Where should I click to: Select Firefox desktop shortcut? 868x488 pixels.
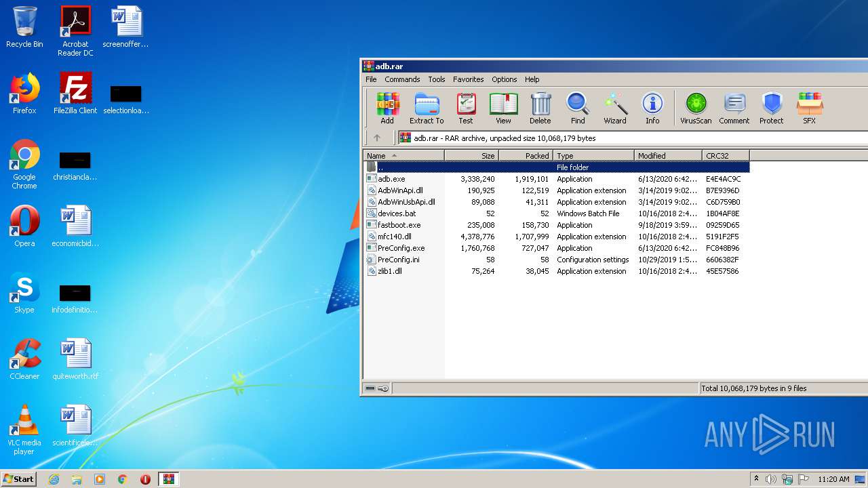pos(24,94)
